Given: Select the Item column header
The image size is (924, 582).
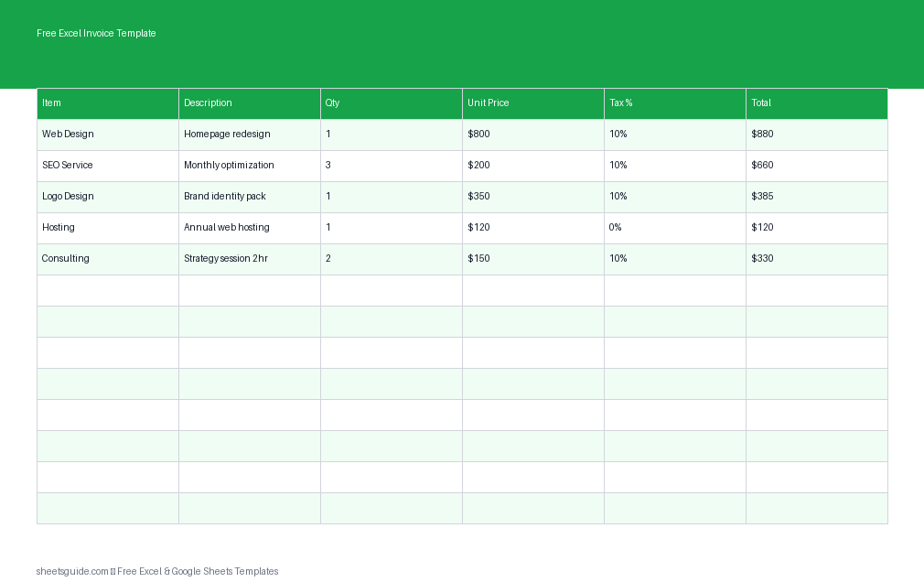Looking at the screenshot, I should [x=107, y=103].
